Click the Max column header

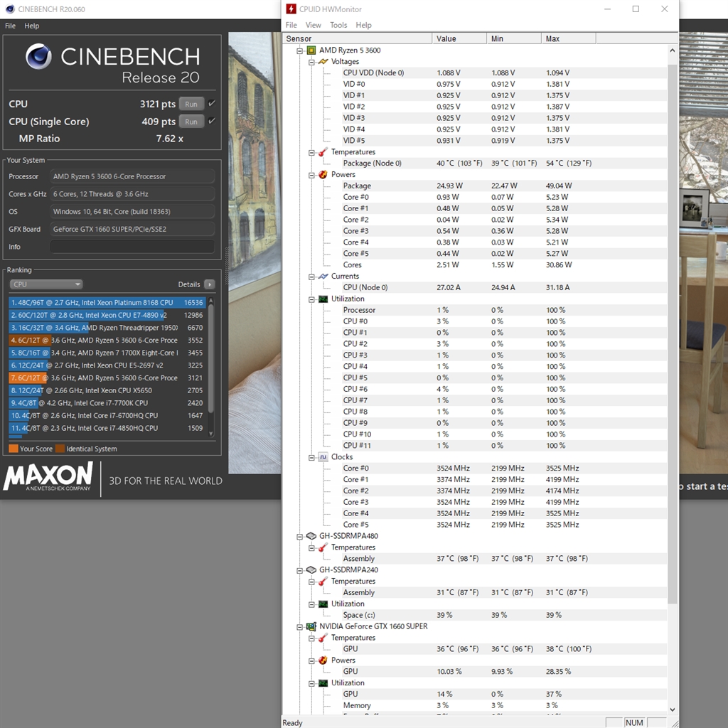click(569, 38)
